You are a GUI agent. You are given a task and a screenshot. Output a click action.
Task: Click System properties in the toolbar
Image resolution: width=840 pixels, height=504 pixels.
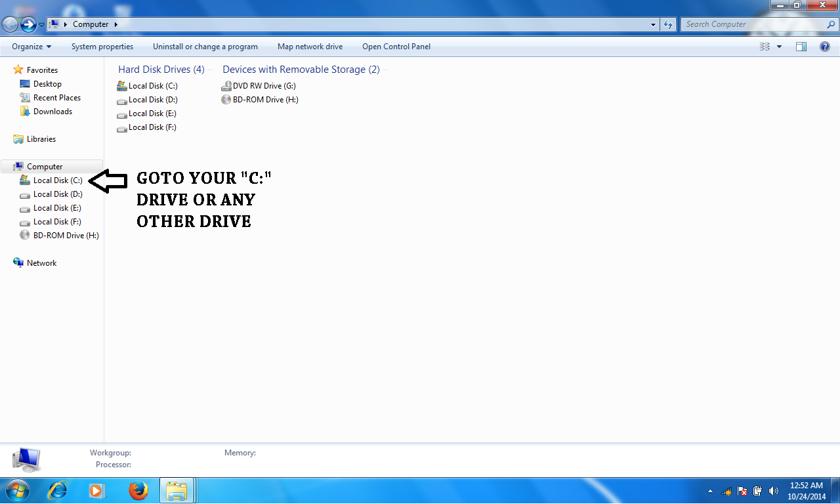(x=102, y=46)
